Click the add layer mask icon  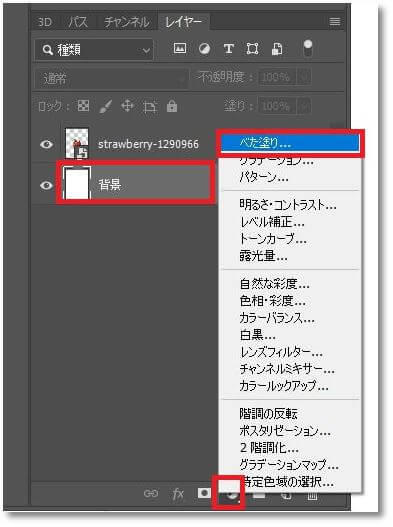pyautogui.click(x=204, y=493)
